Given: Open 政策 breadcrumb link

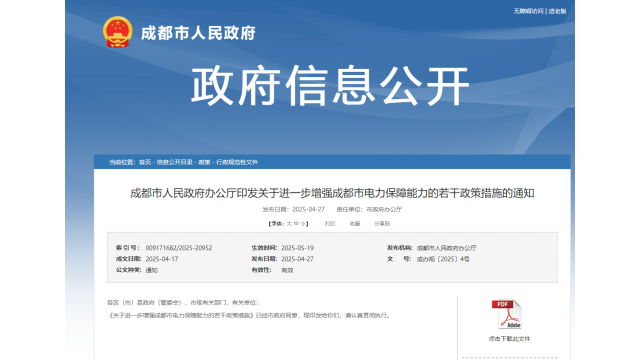Looking at the screenshot, I should click(204, 162).
